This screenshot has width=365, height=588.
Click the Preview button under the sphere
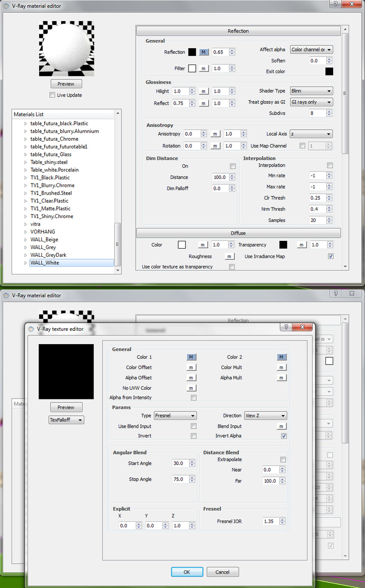point(66,84)
